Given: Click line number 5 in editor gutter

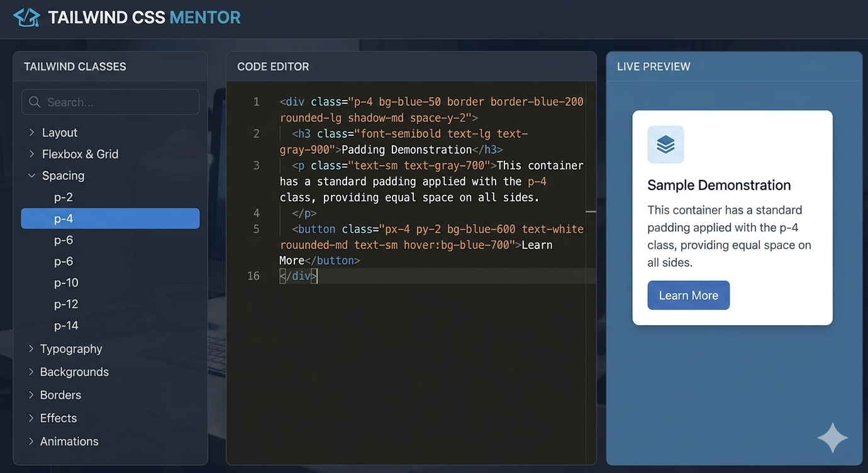Looking at the screenshot, I should (256, 229).
